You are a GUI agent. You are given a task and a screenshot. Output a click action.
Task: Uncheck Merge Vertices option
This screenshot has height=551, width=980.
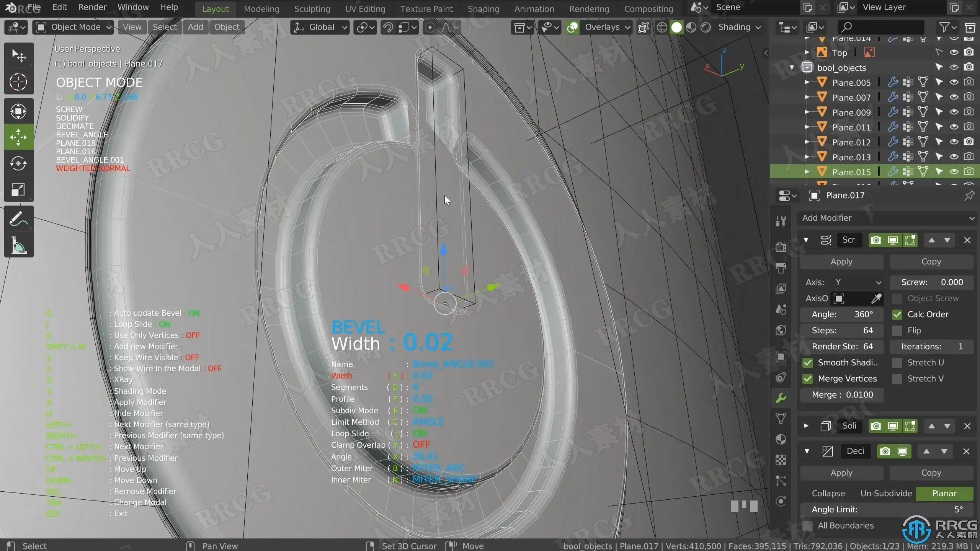pos(808,378)
